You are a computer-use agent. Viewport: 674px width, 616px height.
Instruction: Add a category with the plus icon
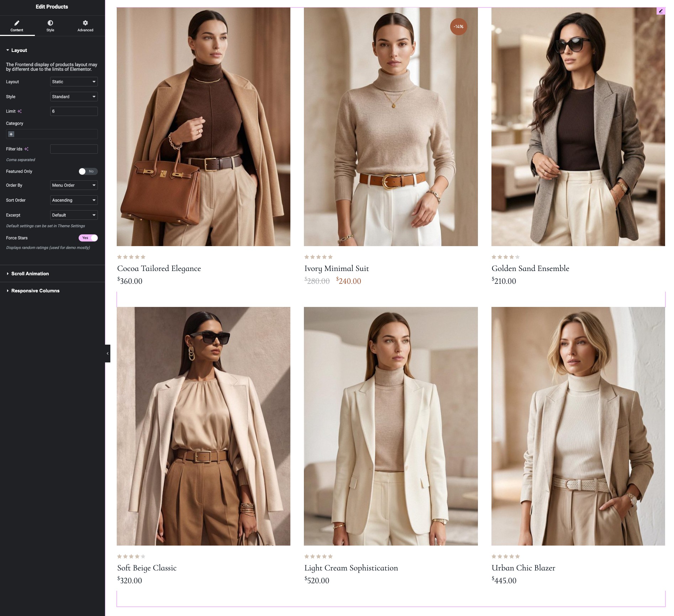[11, 134]
